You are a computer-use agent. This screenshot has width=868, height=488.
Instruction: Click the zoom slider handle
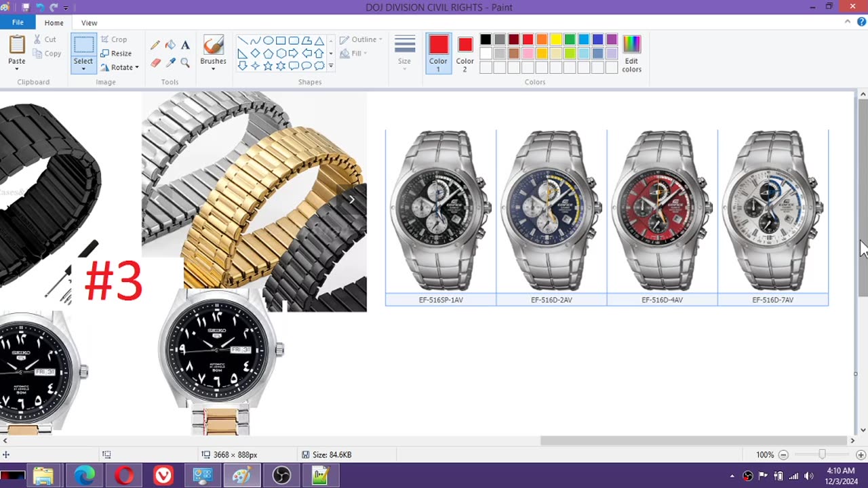822,455
